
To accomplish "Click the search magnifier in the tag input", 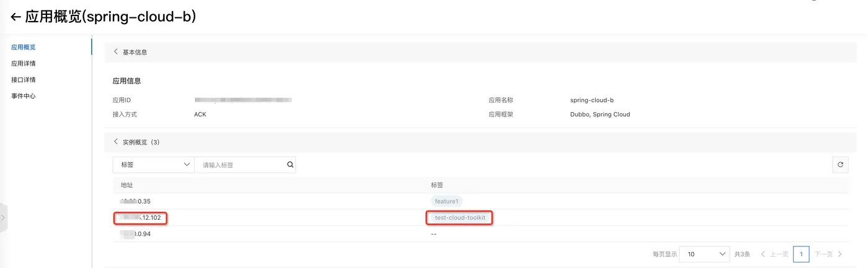I will pos(290,165).
